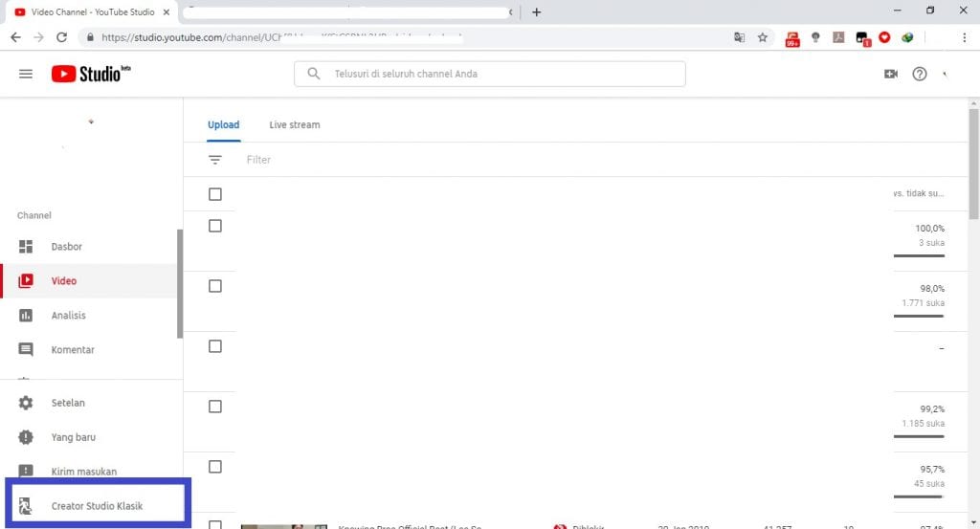This screenshot has width=980, height=529.
Task: Open the create video camera icon
Action: pyautogui.click(x=891, y=74)
